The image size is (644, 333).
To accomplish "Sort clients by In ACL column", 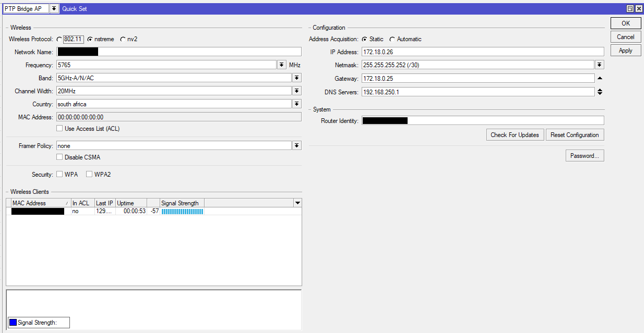I will (x=82, y=203).
